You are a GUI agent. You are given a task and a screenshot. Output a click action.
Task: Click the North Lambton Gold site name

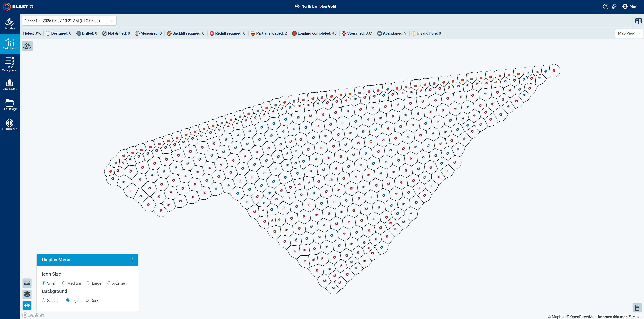[x=319, y=6]
